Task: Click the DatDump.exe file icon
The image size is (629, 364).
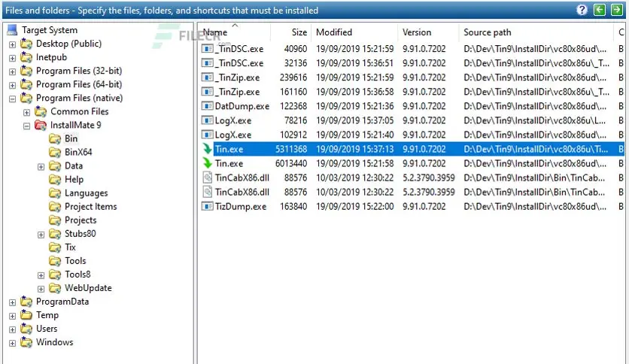Action: 208,106
